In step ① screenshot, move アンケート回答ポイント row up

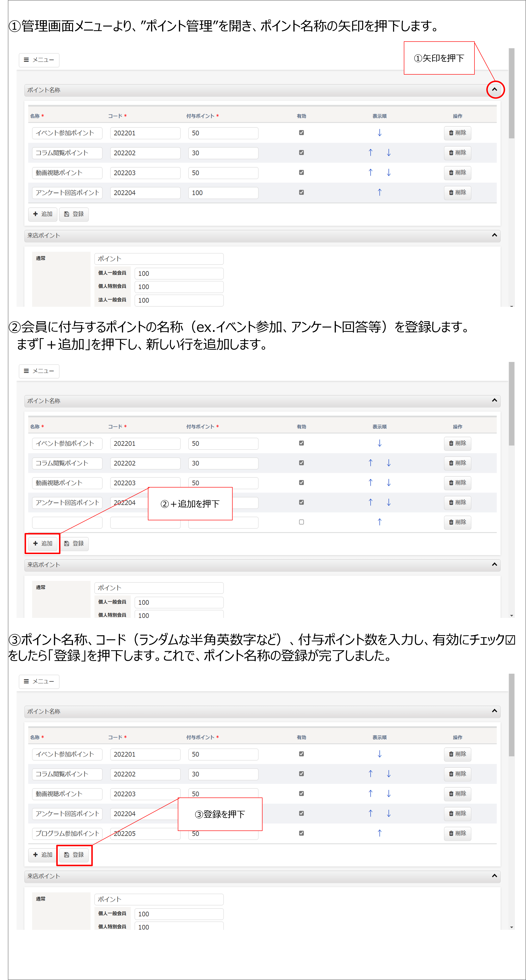coord(379,192)
